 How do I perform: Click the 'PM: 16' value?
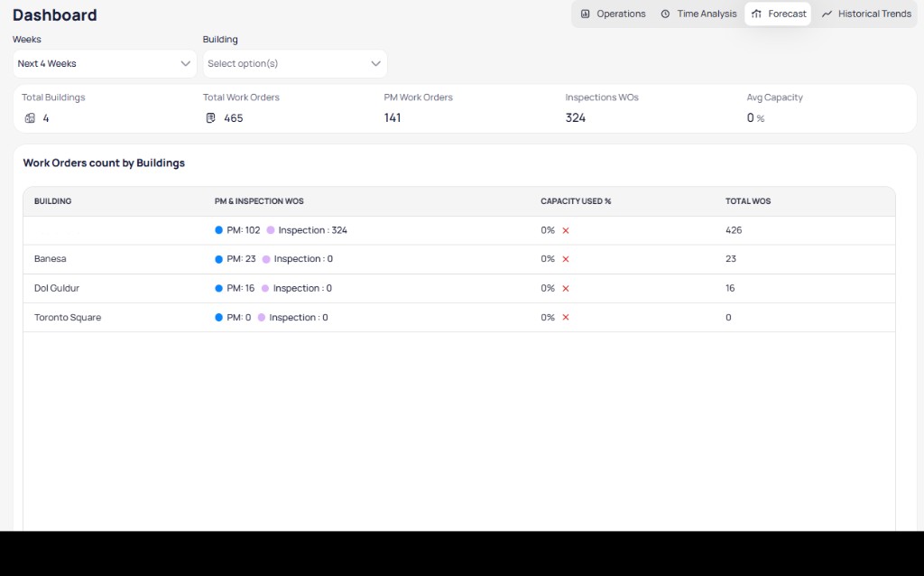point(240,288)
